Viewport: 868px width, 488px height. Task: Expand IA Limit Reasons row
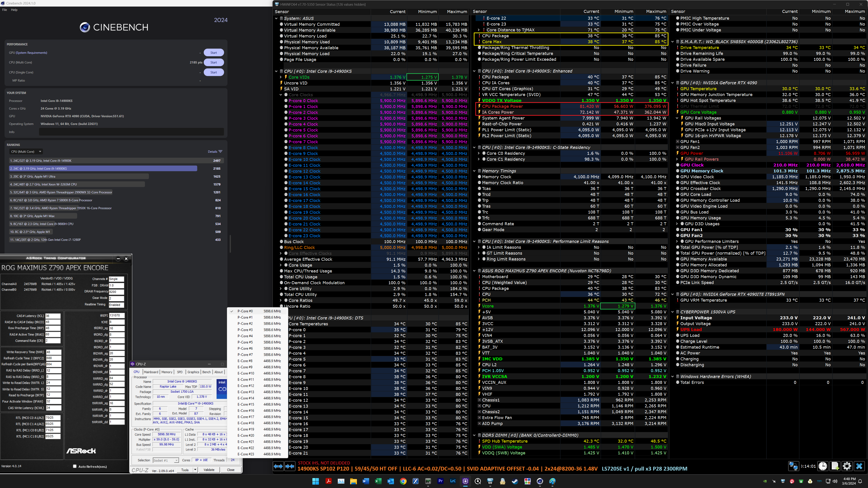coord(479,248)
